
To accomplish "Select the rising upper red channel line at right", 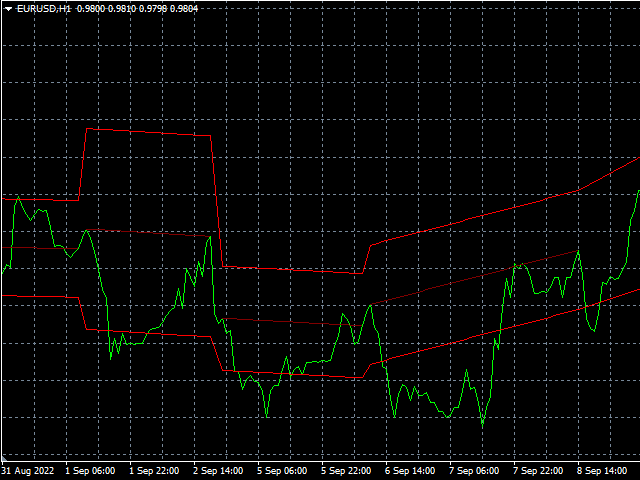I will click(x=500, y=211).
